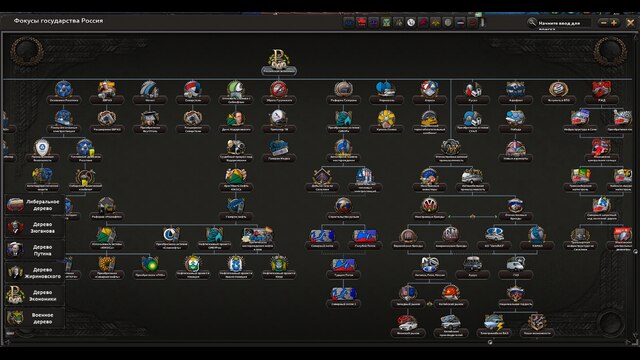The width and height of the screenshot is (640, 360).
Task: Select the Вступить в ВТО focus icon
Action: [558, 89]
